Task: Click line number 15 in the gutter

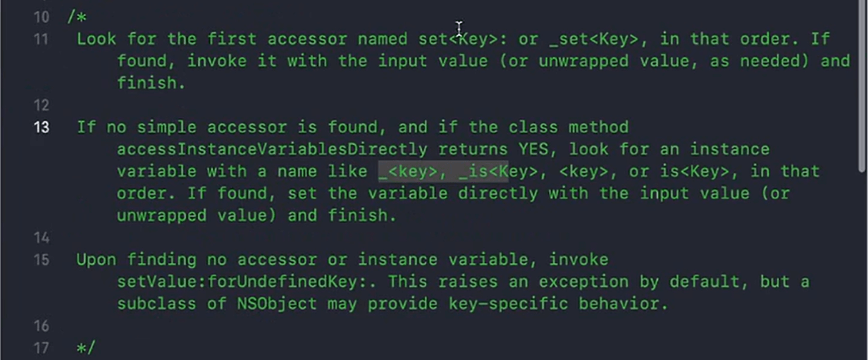Action: 41,260
